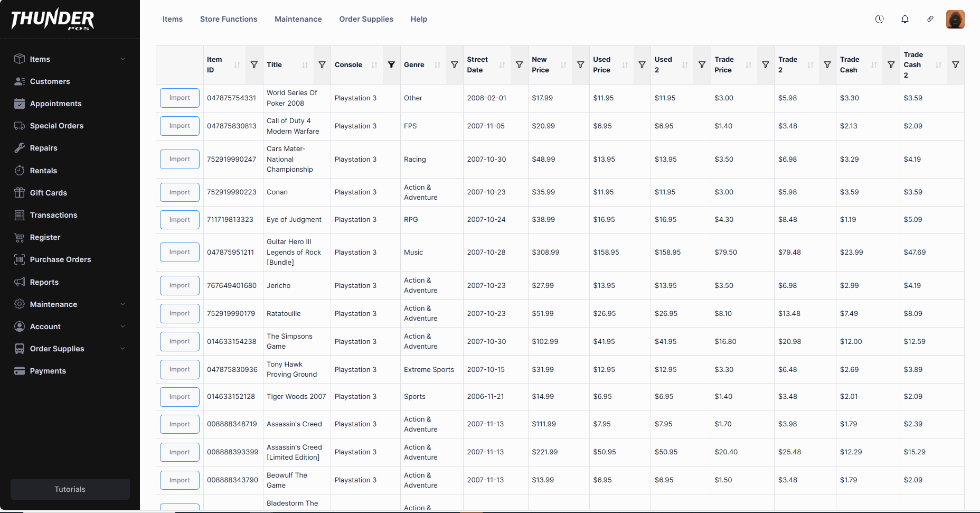Image resolution: width=980 pixels, height=513 pixels.
Task: Go to Gift Cards in sidebar
Action: click(x=48, y=193)
